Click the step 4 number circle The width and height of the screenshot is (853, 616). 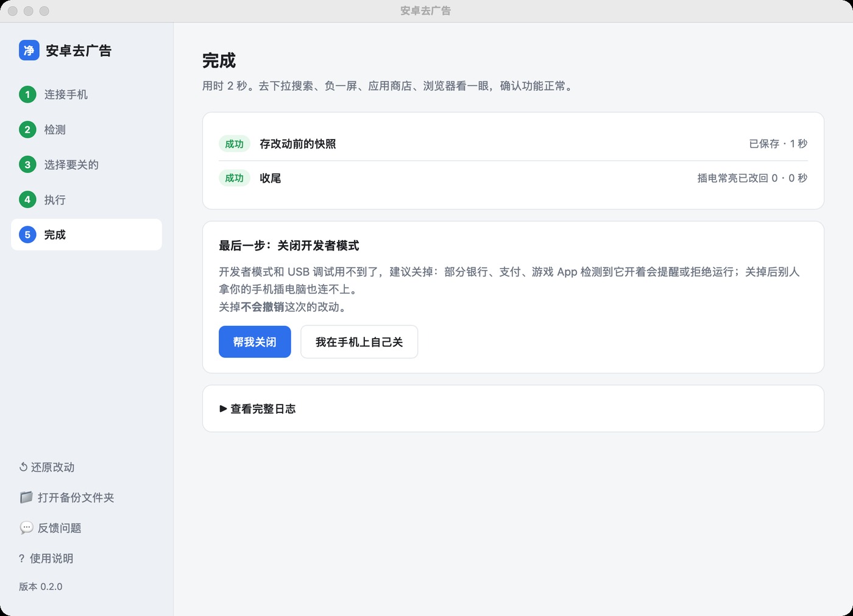pos(27,199)
